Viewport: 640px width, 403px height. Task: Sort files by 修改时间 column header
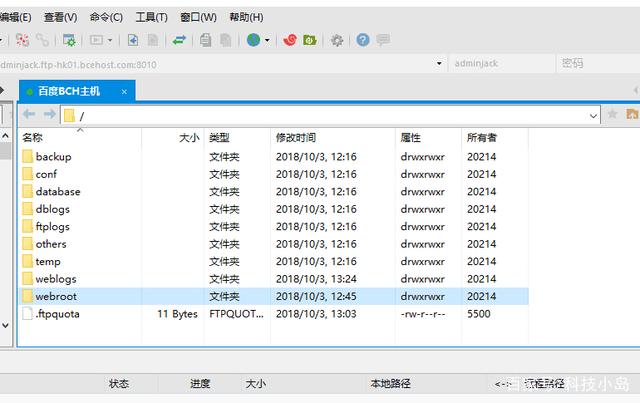(296, 137)
